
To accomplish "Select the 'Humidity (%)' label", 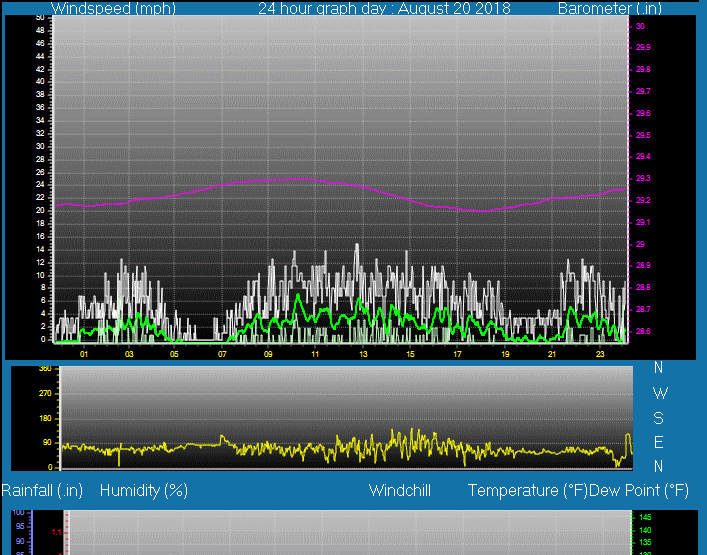I will pyautogui.click(x=144, y=491).
